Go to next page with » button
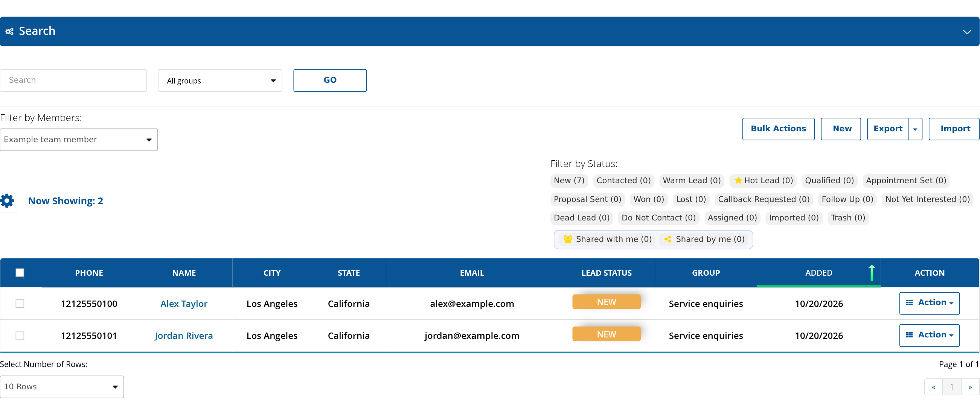 (970, 387)
